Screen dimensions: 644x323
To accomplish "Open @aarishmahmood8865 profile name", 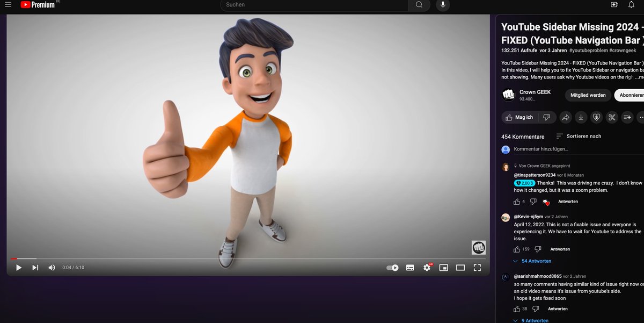I will point(537,276).
